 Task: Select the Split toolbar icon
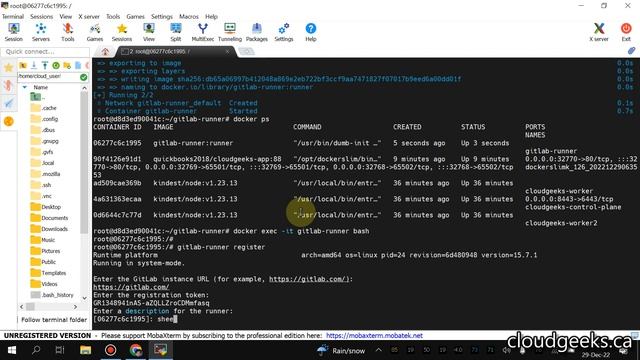click(176, 32)
